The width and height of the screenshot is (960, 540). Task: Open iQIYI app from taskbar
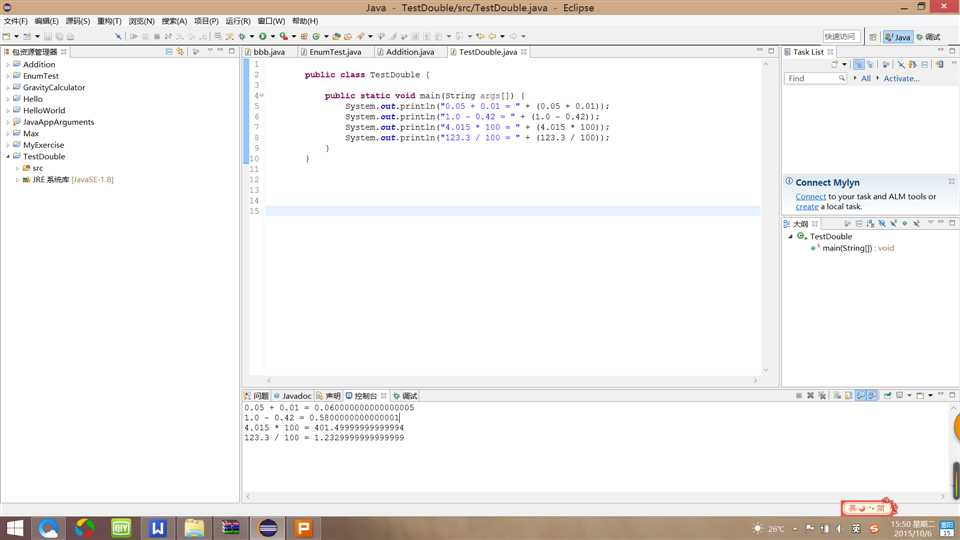121,528
